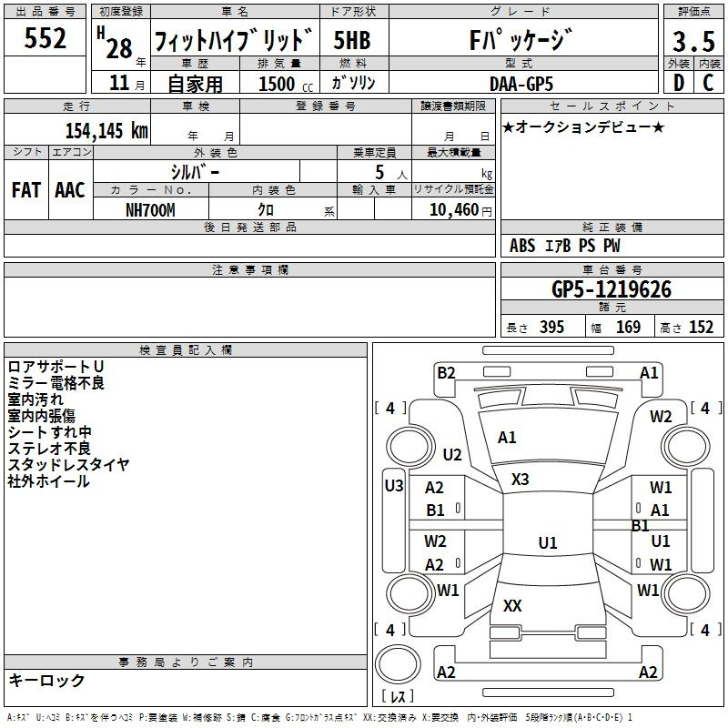The height and width of the screenshot is (728, 728).
Task: Select the first registration year H28
Action: click(116, 43)
